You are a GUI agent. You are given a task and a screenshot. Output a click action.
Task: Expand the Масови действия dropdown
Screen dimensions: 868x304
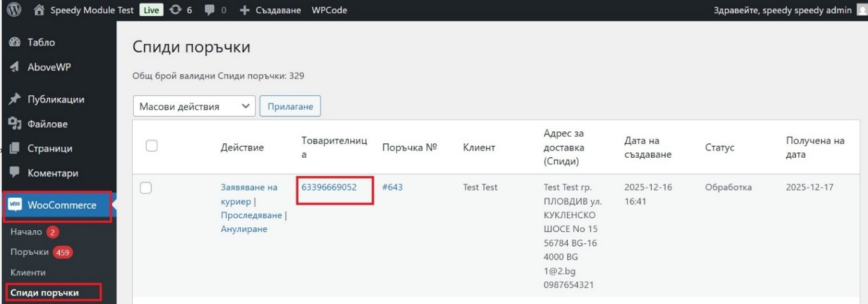pyautogui.click(x=194, y=107)
